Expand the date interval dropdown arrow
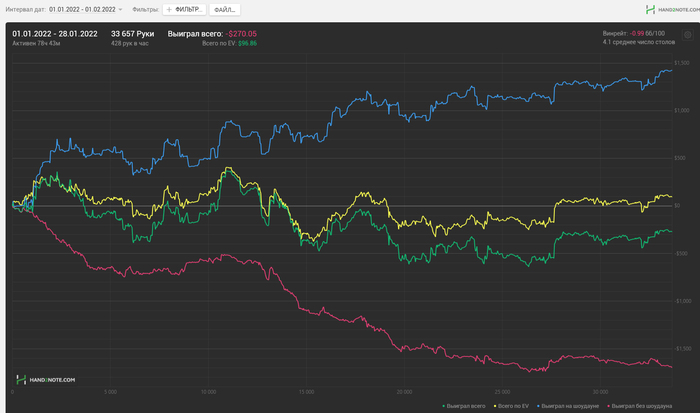 click(x=120, y=9)
